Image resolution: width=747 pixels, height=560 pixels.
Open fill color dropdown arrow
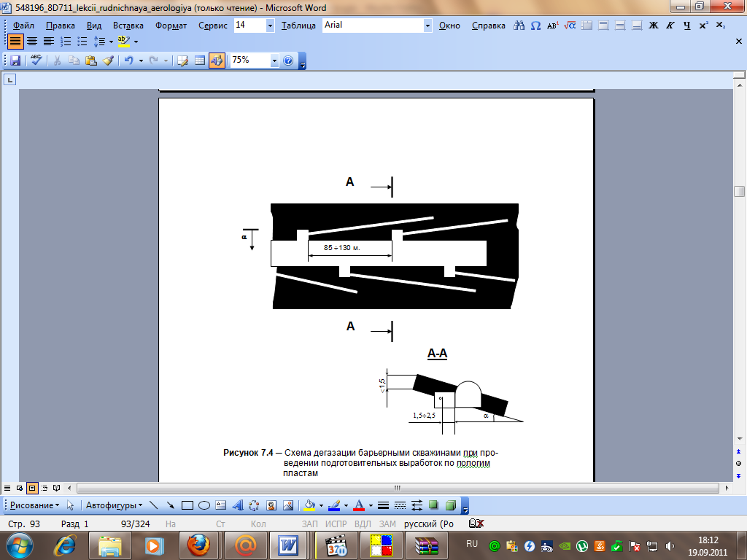321,505
